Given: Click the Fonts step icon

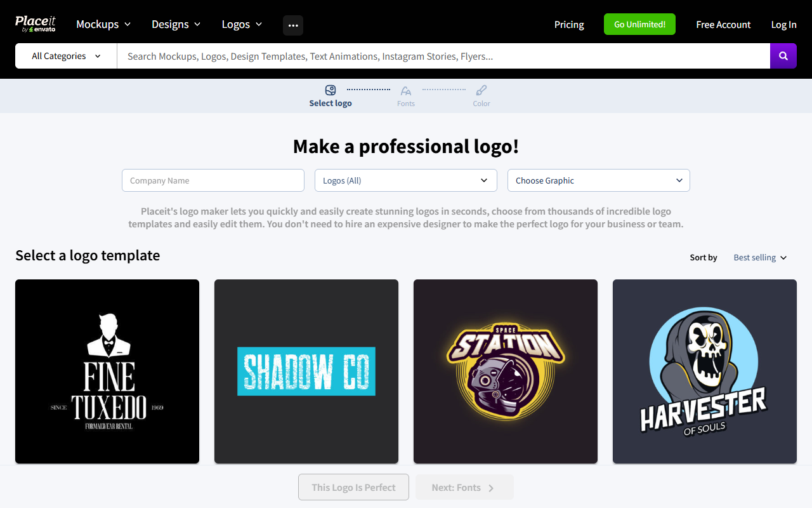Looking at the screenshot, I should coord(406,91).
